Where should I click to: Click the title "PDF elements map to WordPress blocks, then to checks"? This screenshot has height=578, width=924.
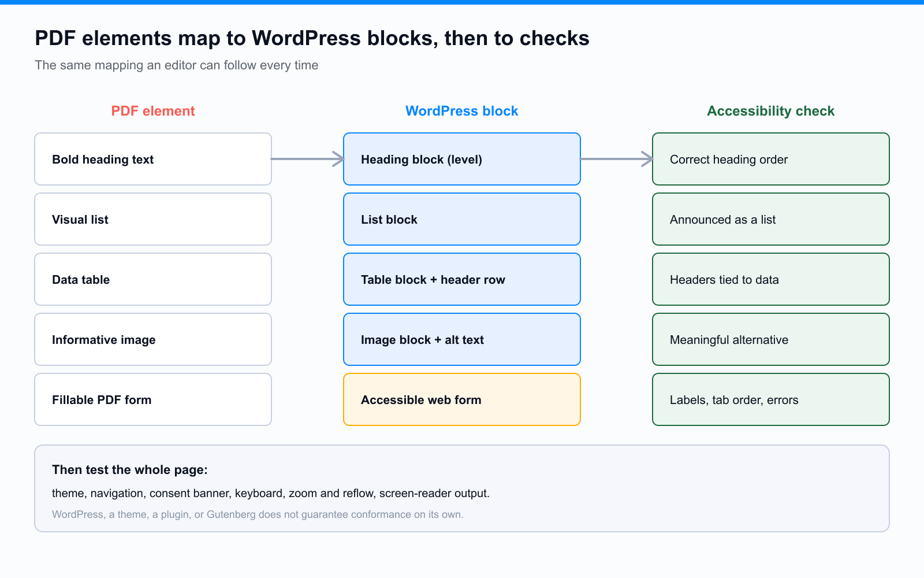[312, 38]
